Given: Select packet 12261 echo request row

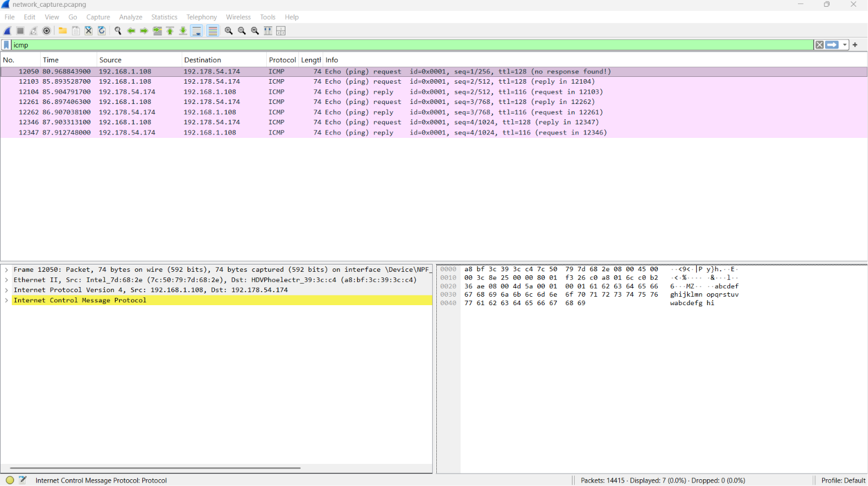Looking at the screenshot, I should coord(434,102).
